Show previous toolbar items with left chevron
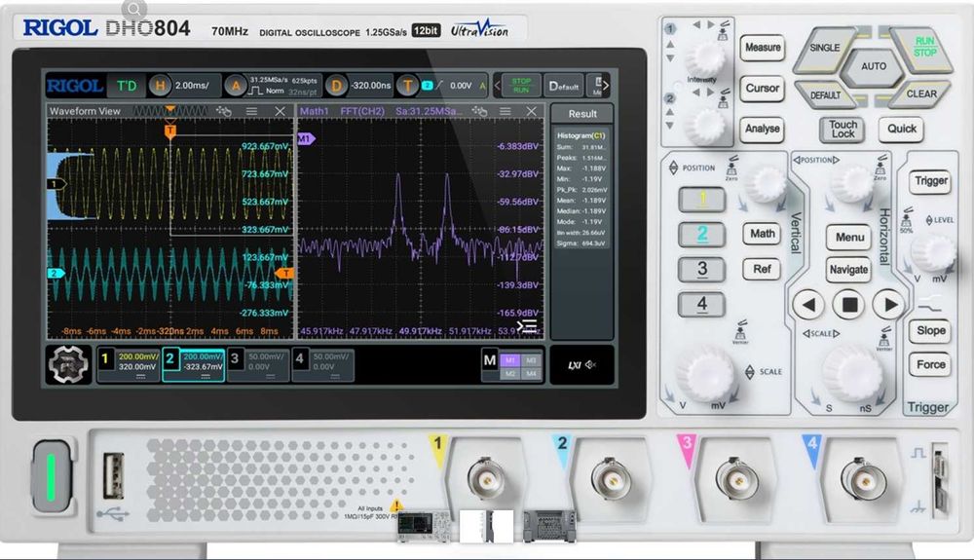Image resolution: width=974 pixels, height=560 pixels. pyautogui.click(x=497, y=86)
